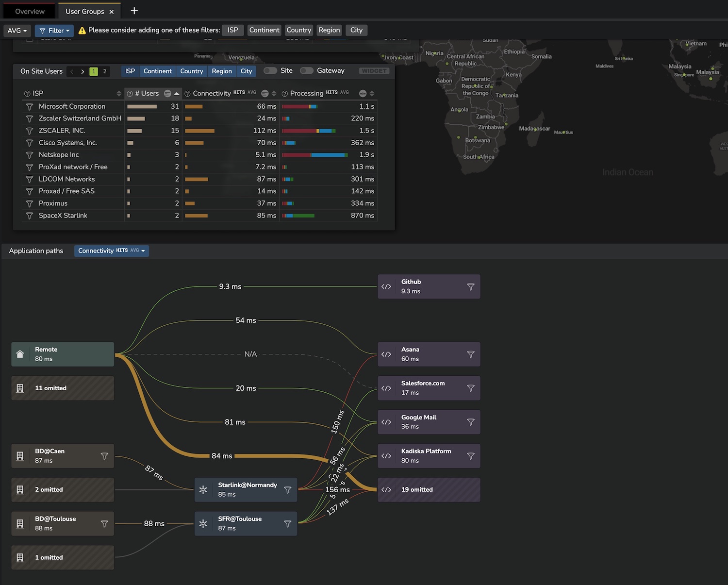Select the ISP grouping tab in On Site Users

pos(130,71)
